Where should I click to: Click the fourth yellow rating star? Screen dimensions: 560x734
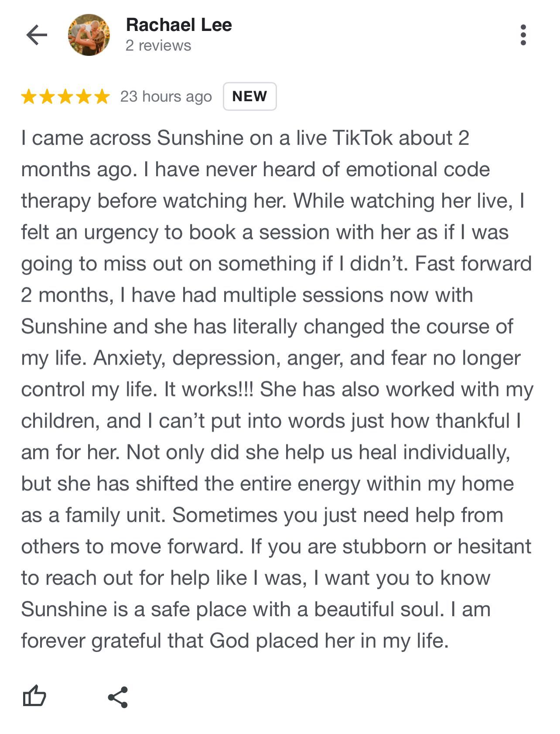[84, 96]
